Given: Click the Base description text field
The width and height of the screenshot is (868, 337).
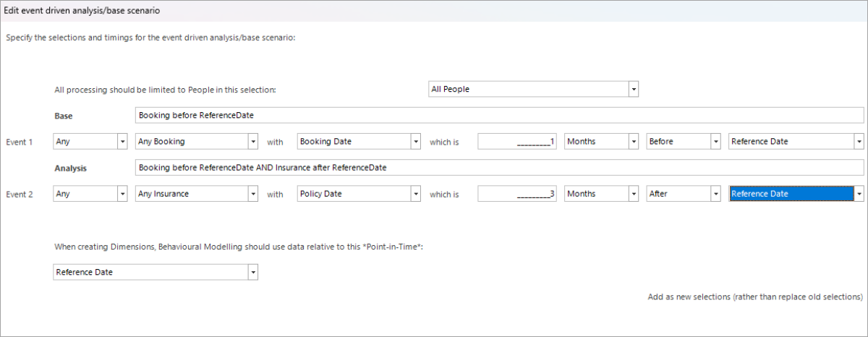Looking at the screenshot, I should (x=499, y=116).
